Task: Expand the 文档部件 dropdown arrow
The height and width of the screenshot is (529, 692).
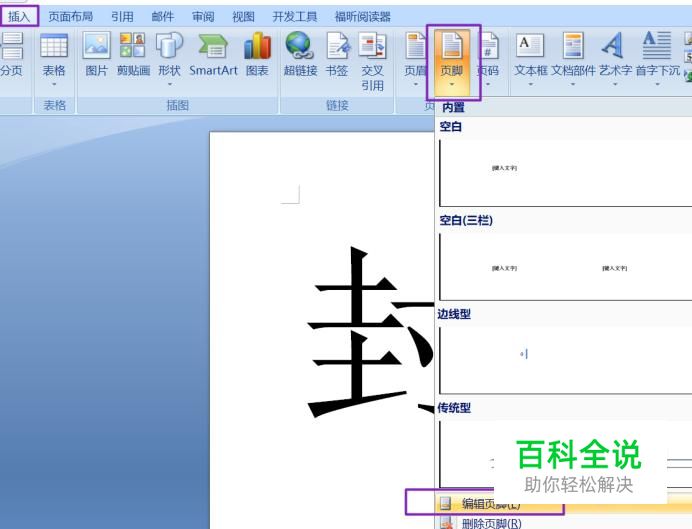Action: (573, 84)
